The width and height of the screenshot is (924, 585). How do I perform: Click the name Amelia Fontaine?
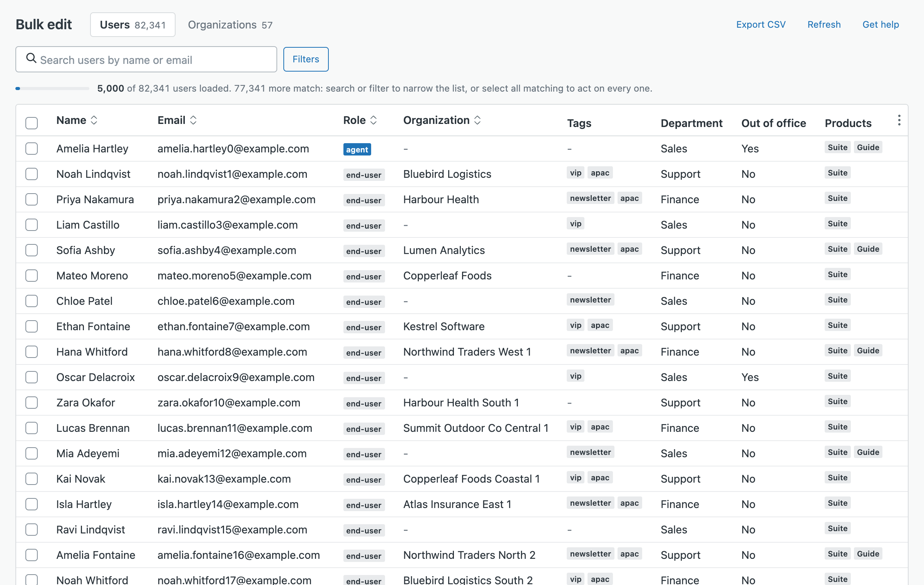pos(96,555)
